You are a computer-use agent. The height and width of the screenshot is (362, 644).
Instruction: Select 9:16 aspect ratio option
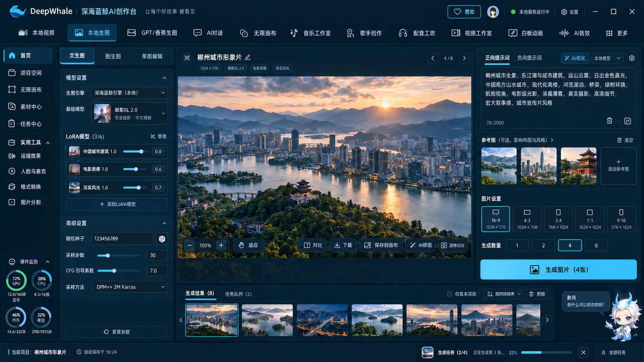point(621,219)
